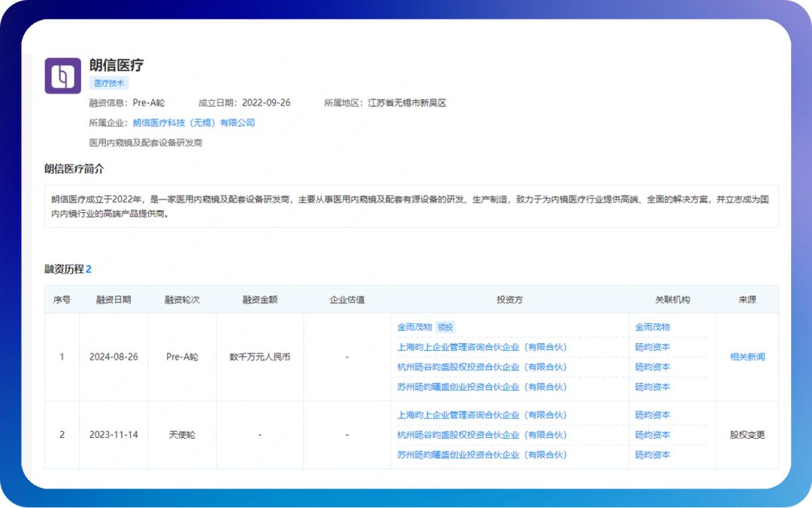Click the 企业估值 column header

(x=347, y=300)
